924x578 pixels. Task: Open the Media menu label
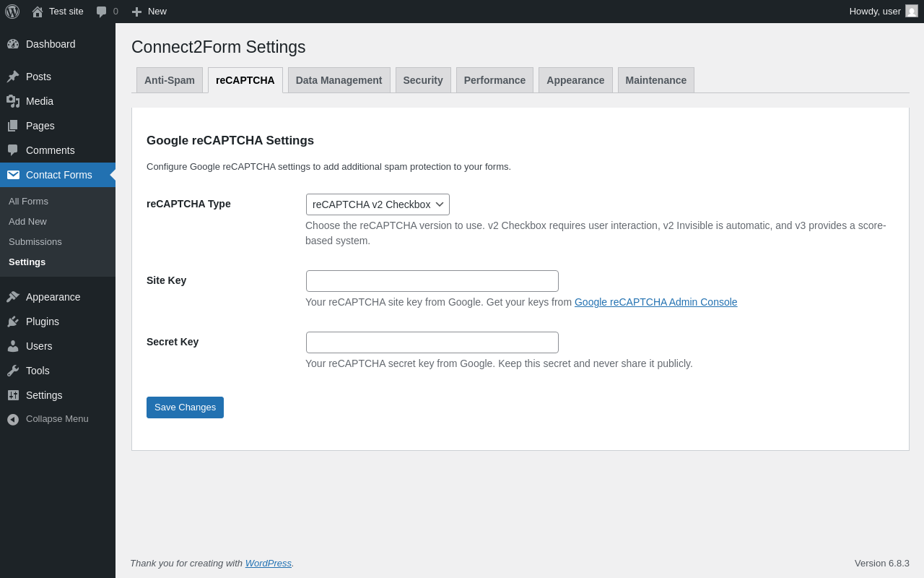point(40,101)
